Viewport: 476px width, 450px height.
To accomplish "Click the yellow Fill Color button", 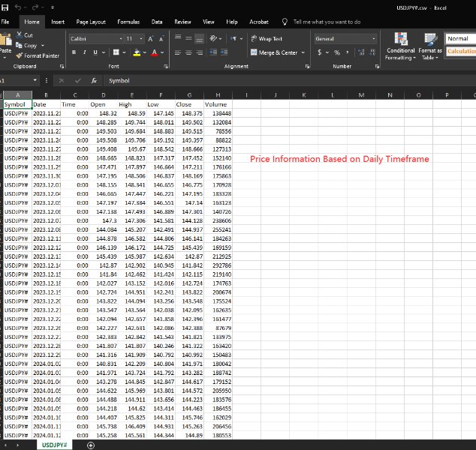I will pos(138,52).
